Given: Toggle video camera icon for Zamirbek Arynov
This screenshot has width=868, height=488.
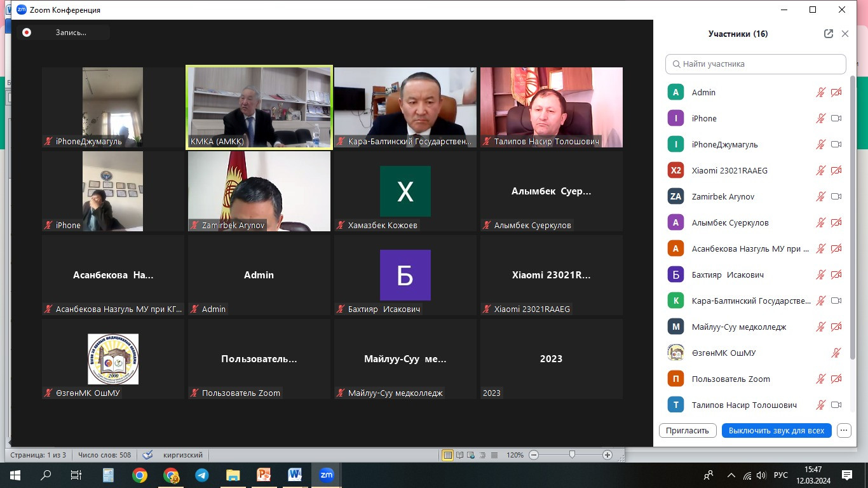Looking at the screenshot, I should 836,197.
